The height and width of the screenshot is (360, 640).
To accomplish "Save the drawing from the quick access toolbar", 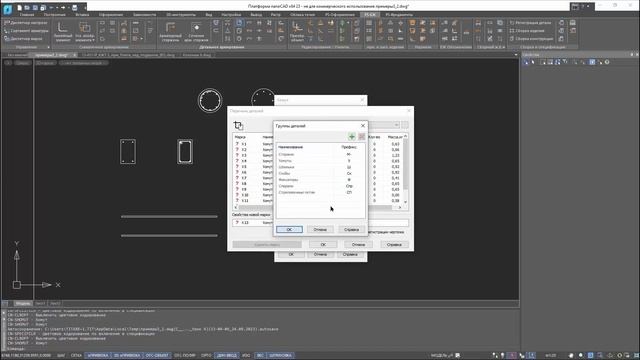I will coord(35,7).
